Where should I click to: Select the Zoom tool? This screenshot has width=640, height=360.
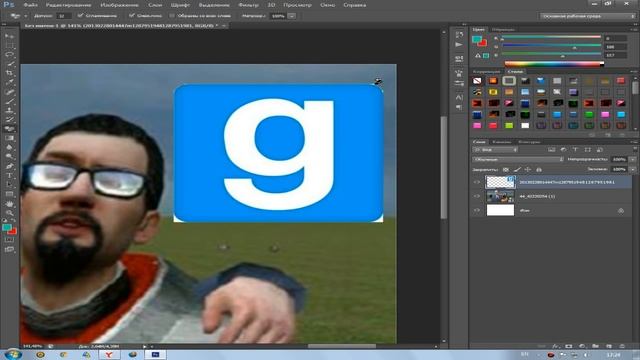[x=9, y=213]
